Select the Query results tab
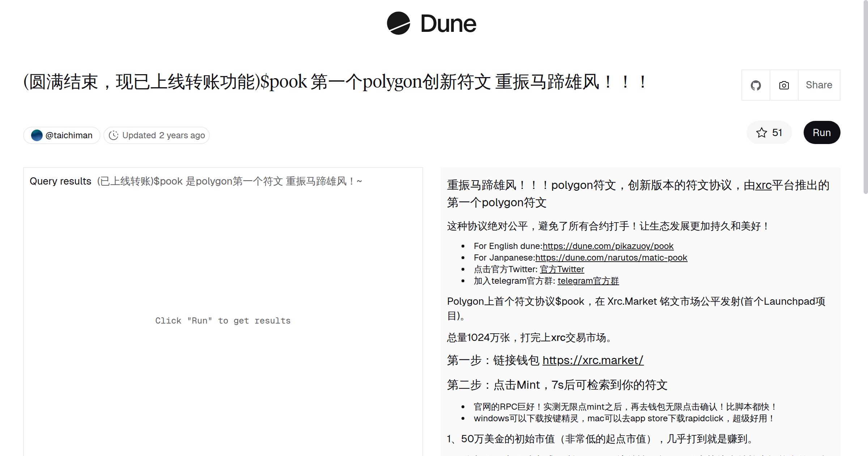 [60, 181]
